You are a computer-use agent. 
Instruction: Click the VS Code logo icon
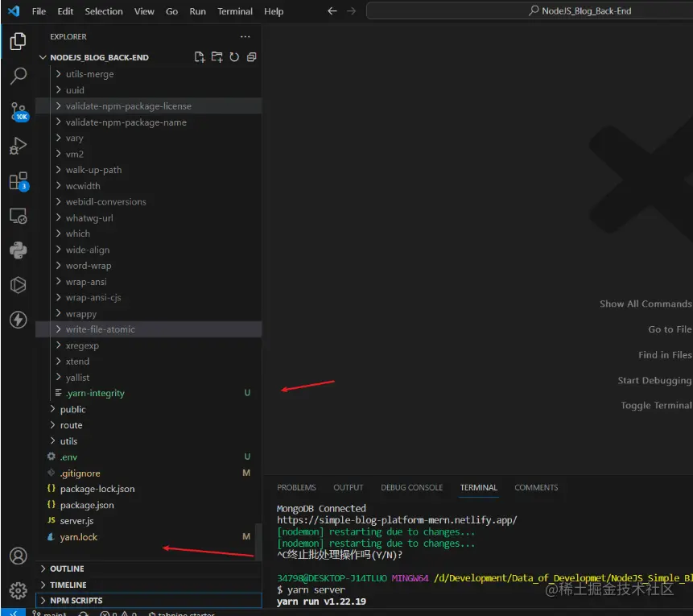(14, 11)
